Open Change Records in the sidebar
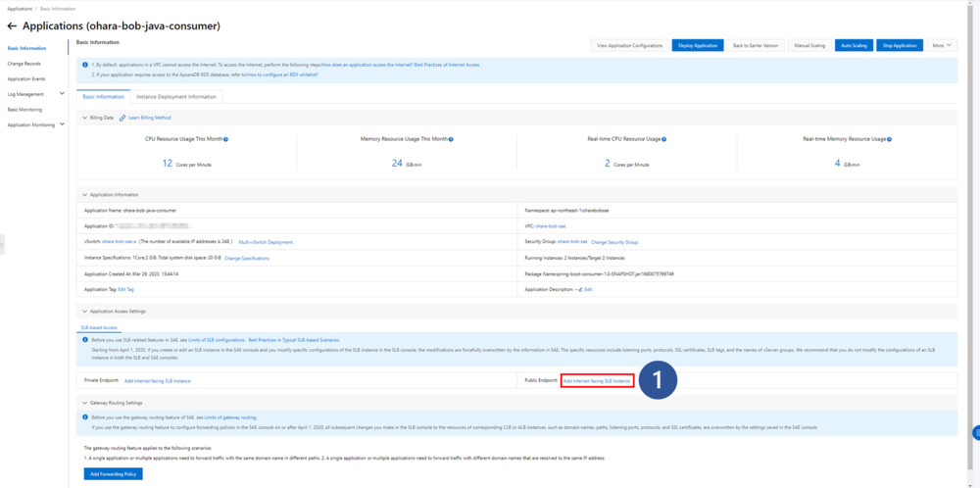 pyautogui.click(x=24, y=63)
